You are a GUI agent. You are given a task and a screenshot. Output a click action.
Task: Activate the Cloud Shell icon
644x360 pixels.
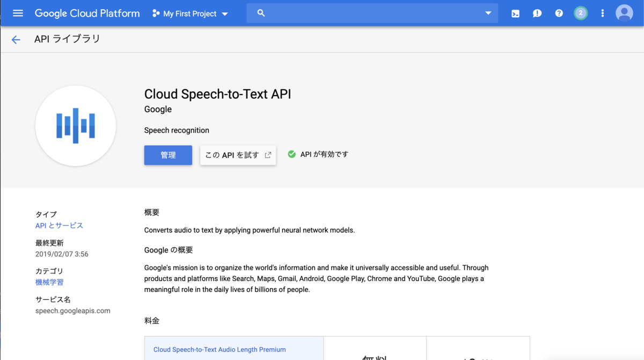515,13
